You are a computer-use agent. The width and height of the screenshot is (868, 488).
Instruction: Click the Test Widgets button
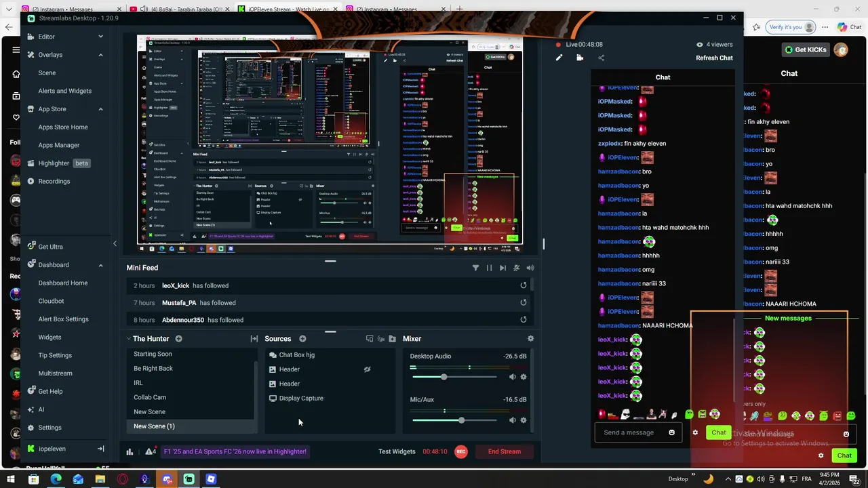tap(397, 451)
